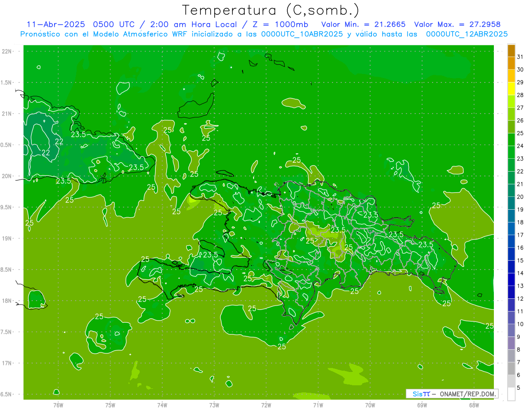The image size is (532, 411).
Task: Click the legend swatch between 25 and 26
Action: click(x=511, y=127)
